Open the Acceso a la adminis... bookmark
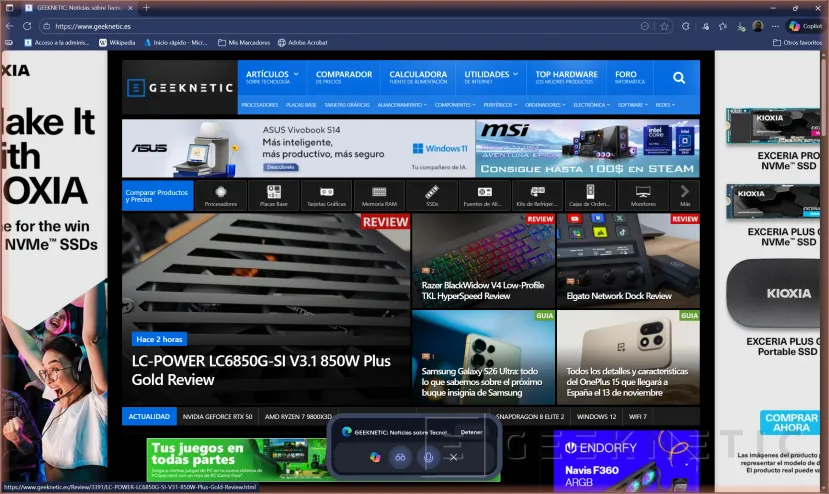Screen dimensions: 829x494 [57, 42]
